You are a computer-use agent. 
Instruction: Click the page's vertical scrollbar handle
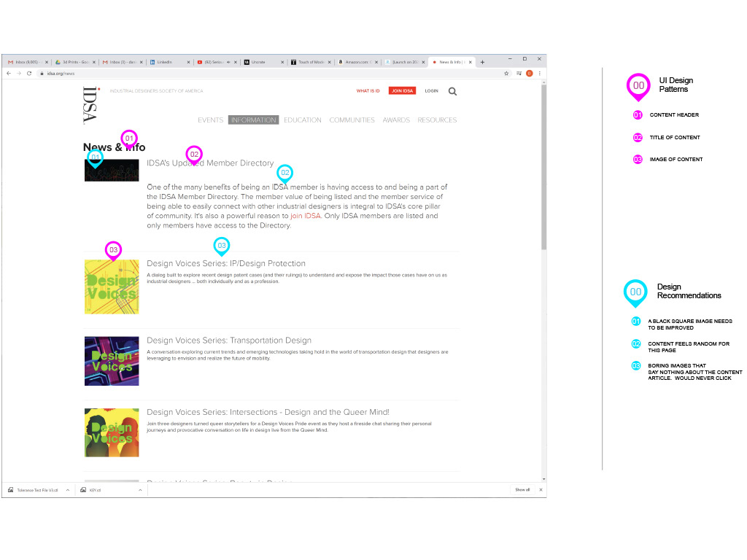pos(543,167)
